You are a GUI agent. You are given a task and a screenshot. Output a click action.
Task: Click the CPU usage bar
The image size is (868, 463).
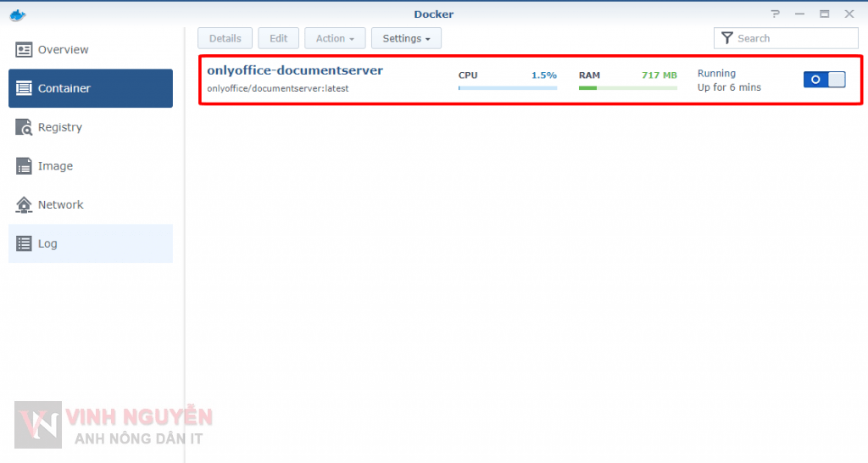(507, 87)
